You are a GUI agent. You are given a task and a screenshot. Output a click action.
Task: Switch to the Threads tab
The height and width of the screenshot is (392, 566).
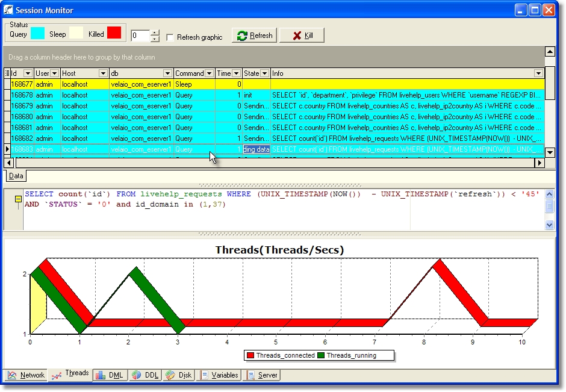(70, 374)
